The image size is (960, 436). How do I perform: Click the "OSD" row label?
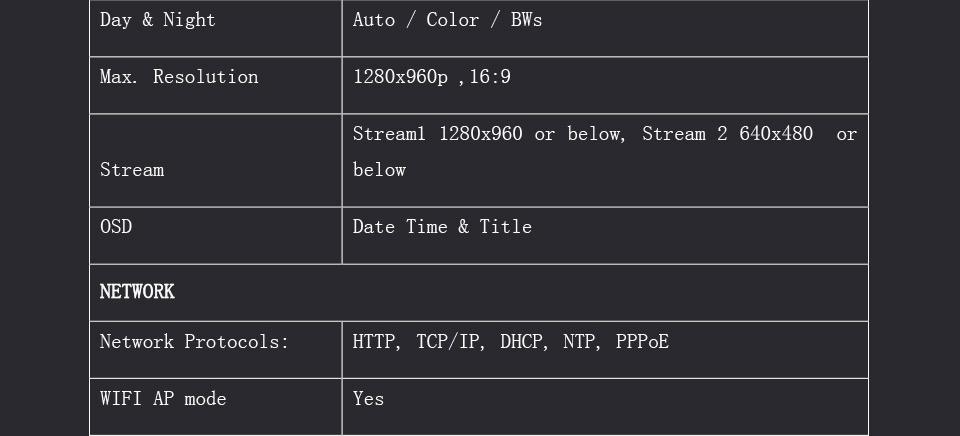[116, 227]
